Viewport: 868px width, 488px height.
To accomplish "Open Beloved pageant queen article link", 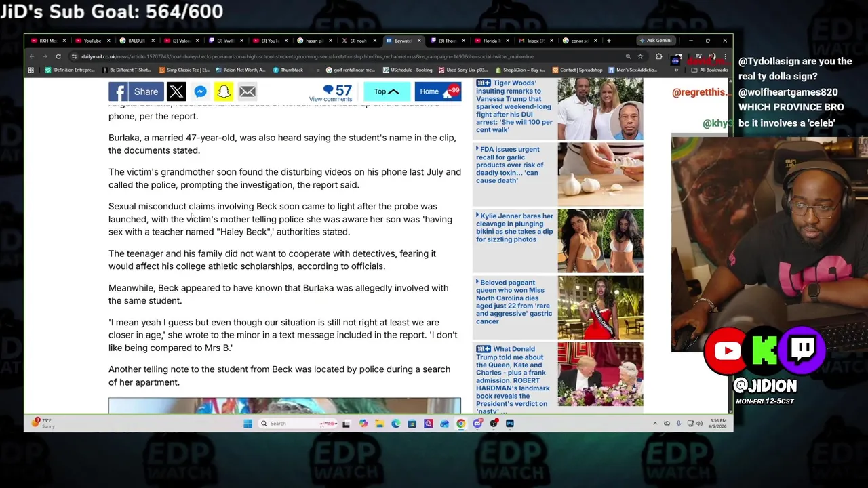I will (514, 302).
